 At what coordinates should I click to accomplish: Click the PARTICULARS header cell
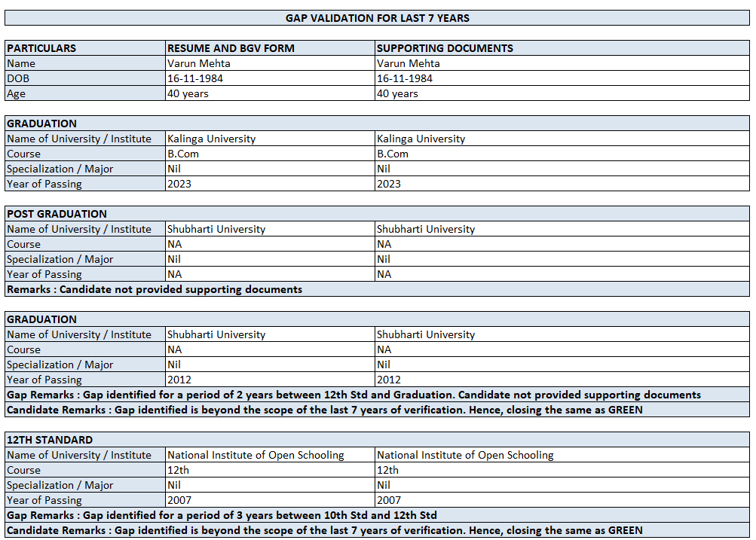coord(85,48)
